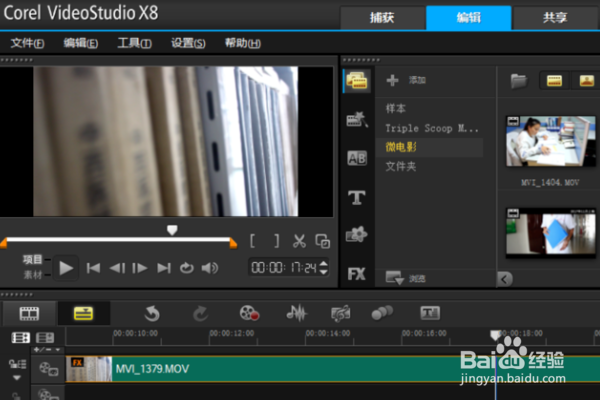600x400 pixels.
Task: Open the Subtitle Editor
Action: pyautogui.click(x=430, y=313)
